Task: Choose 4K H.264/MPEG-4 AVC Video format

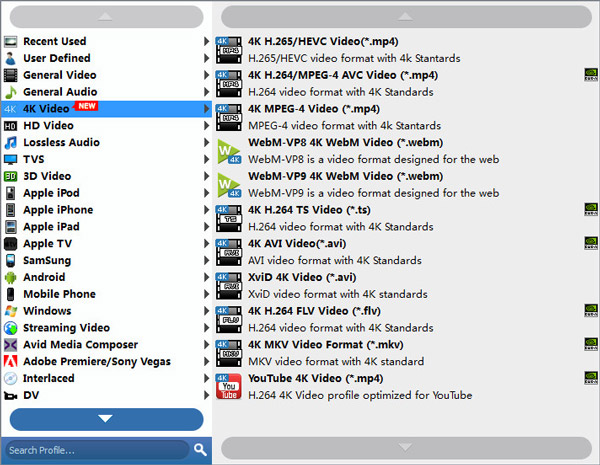Action: [x=406, y=83]
